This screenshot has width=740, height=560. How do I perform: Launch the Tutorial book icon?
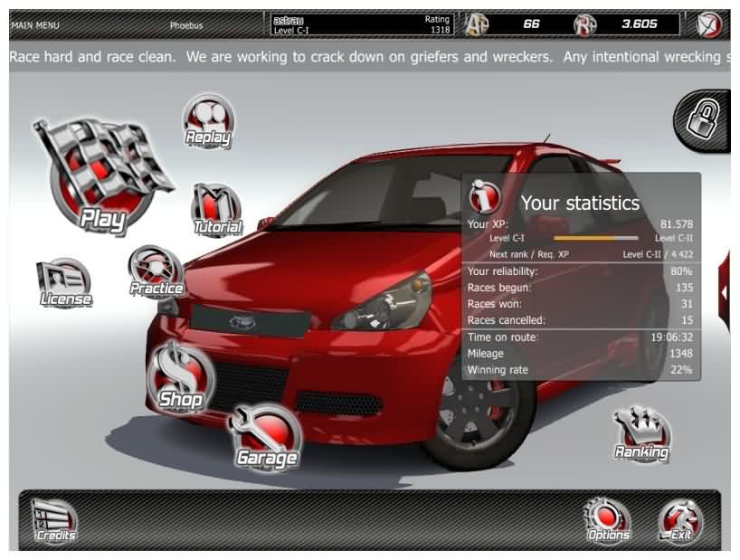point(217,211)
